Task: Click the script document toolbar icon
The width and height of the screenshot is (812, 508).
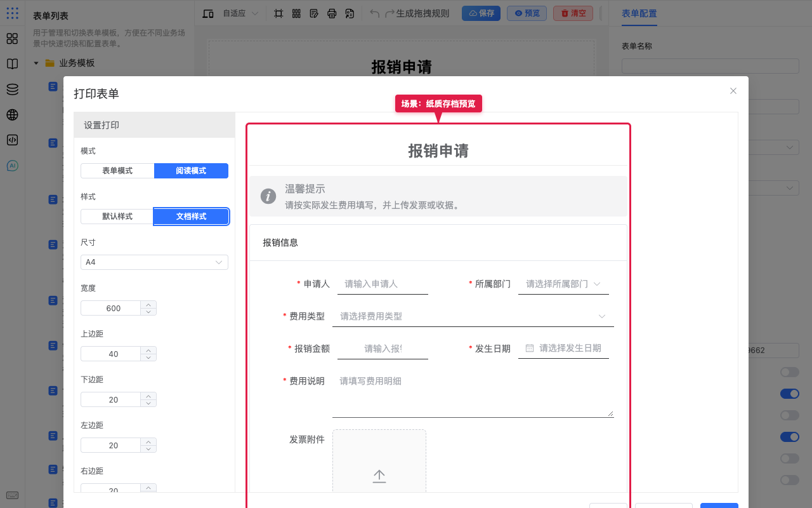Action: [x=350, y=13]
